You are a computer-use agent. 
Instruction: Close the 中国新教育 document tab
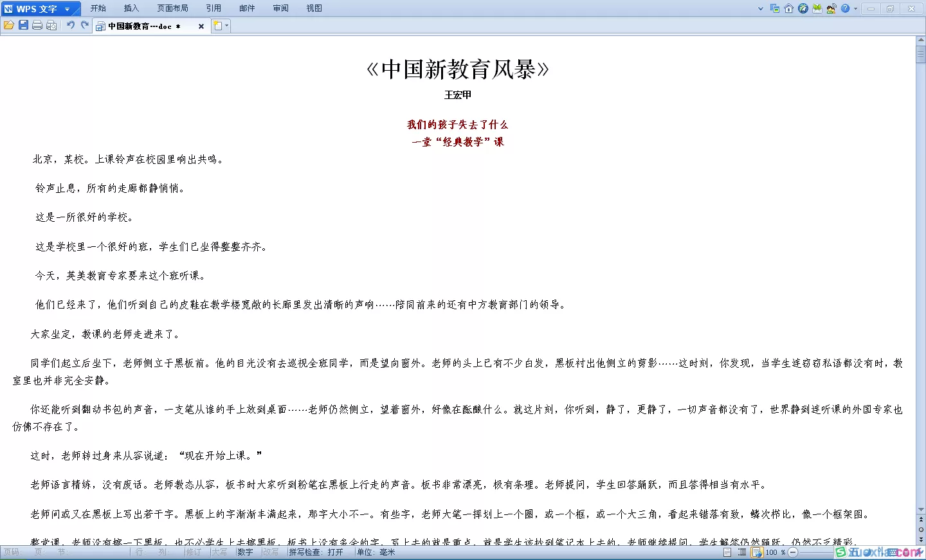[201, 26]
